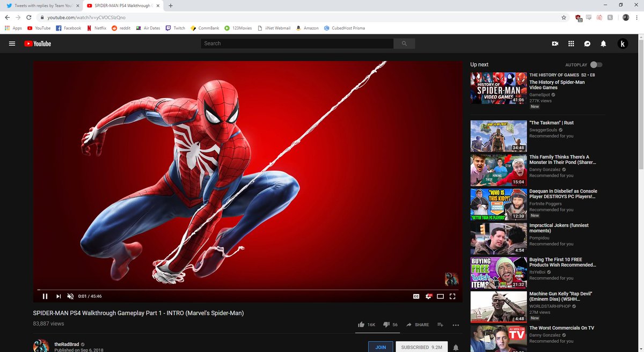Open theRadBrad channel avatar

41,346
